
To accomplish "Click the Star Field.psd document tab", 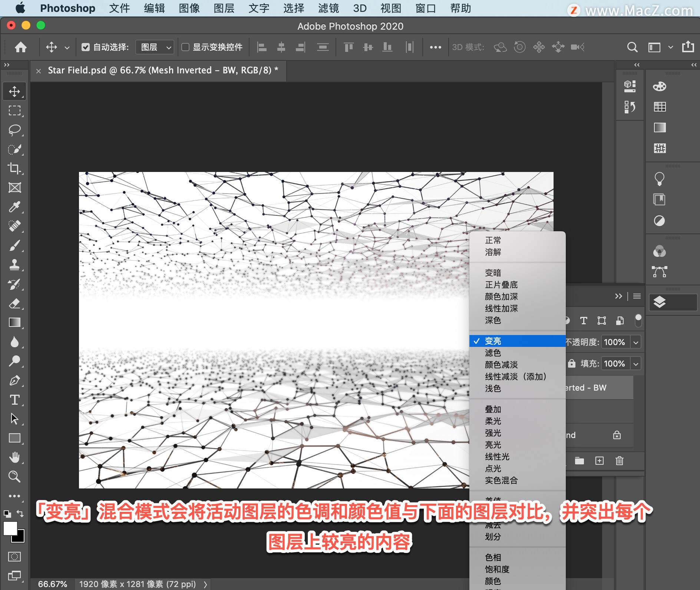I will (163, 70).
